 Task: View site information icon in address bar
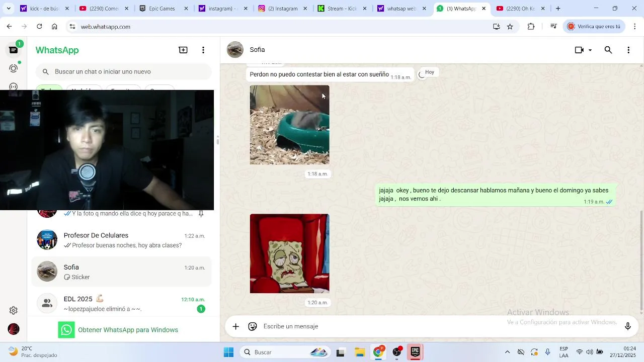72,27
